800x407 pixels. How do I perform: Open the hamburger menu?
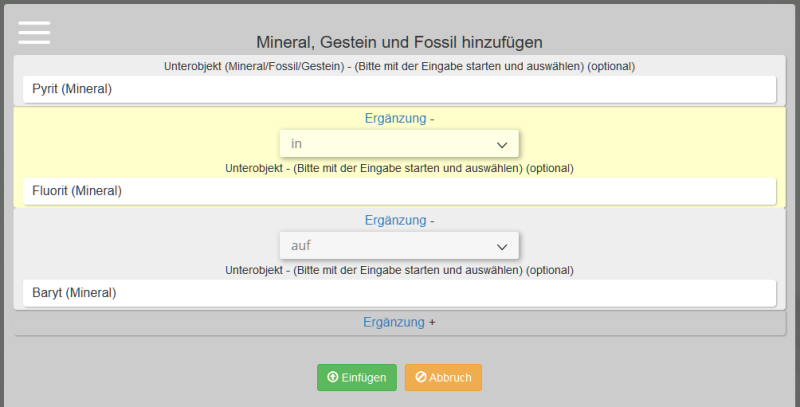click(34, 32)
